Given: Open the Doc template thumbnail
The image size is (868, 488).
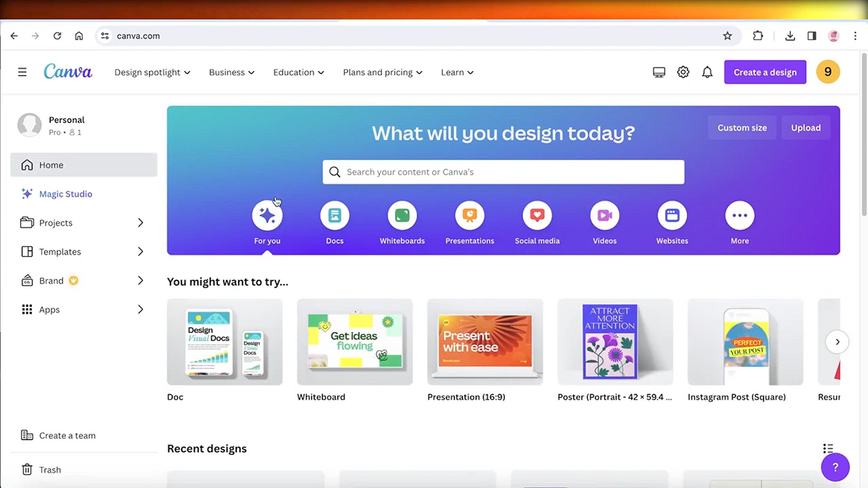Looking at the screenshot, I should [x=225, y=342].
